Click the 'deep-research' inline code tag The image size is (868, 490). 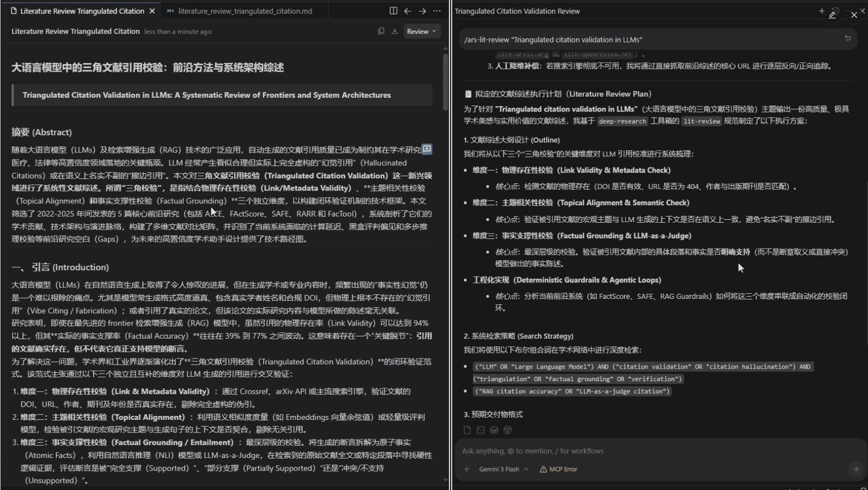pos(623,121)
